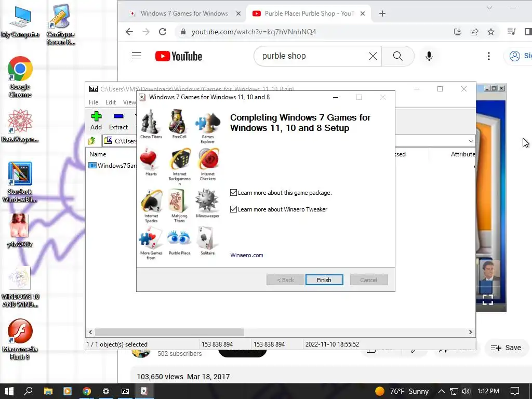Image resolution: width=532 pixels, height=399 pixels.
Task: Click the 7-Zip Extract minus icon
Action: (x=118, y=116)
